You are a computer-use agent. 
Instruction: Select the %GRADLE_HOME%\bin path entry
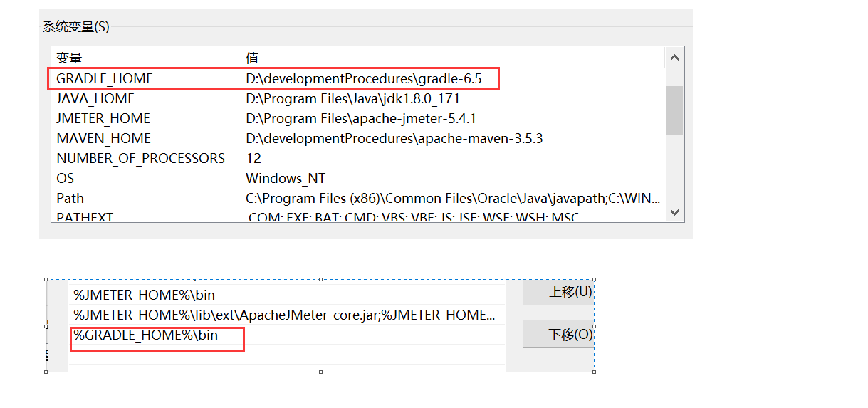(286, 335)
